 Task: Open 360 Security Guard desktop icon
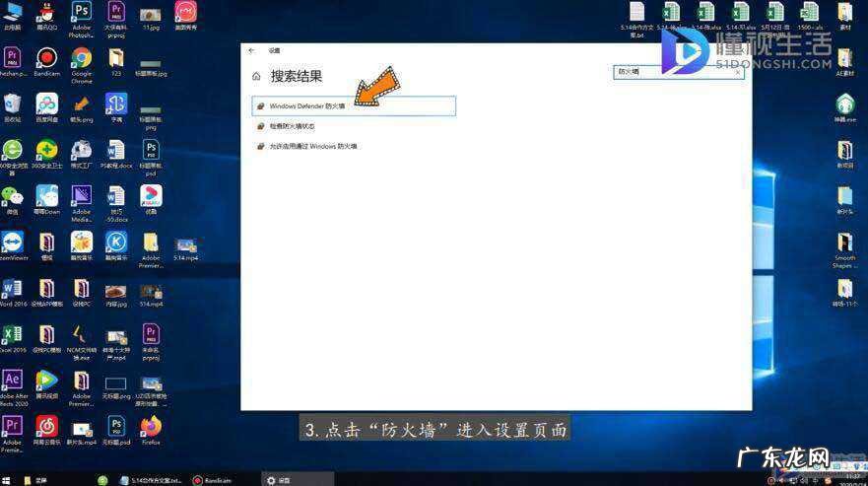click(46, 154)
